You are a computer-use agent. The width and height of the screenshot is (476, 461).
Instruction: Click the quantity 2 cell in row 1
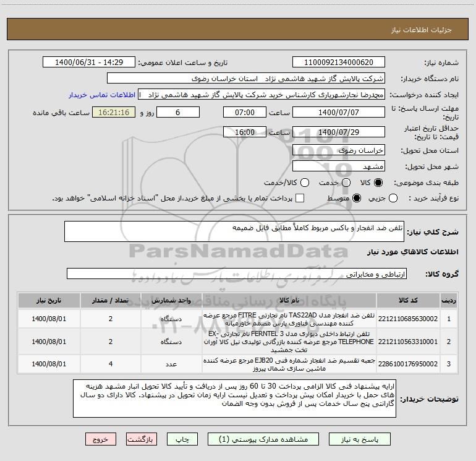[x=111, y=319]
